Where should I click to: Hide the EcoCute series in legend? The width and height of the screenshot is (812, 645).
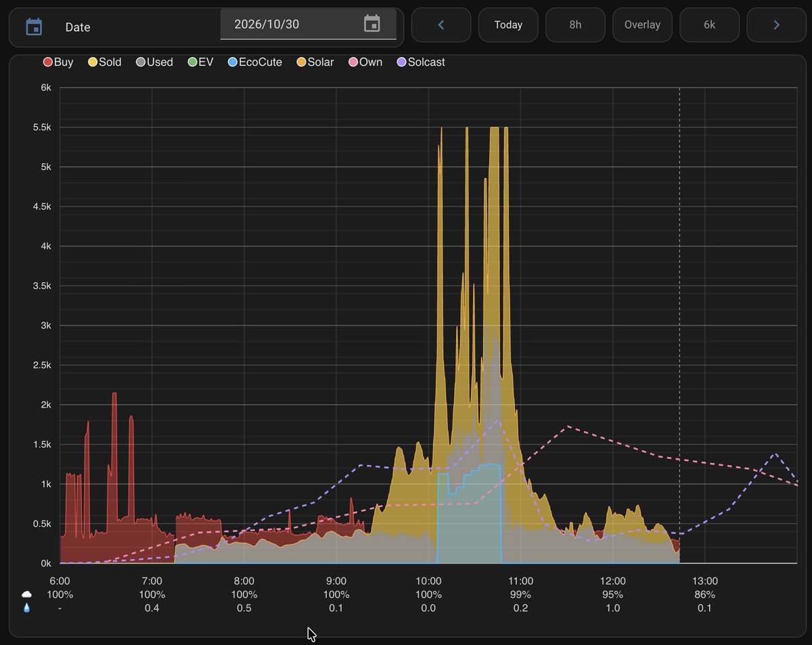254,62
